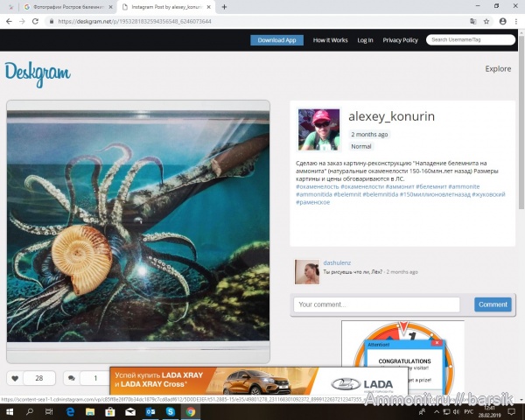This screenshot has height=420, width=525.
Task: Click the Search Username/Tag field
Action: click(470, 40)
